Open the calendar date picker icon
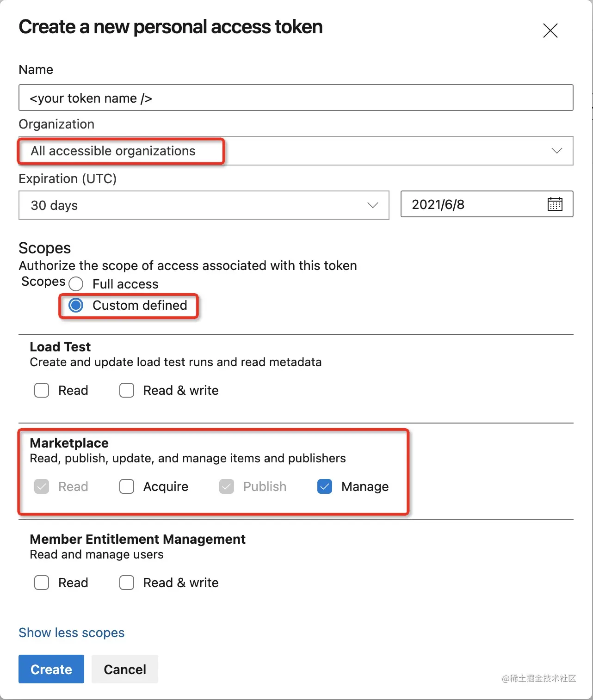Screen dimensions: 593x700 (555, 204)
